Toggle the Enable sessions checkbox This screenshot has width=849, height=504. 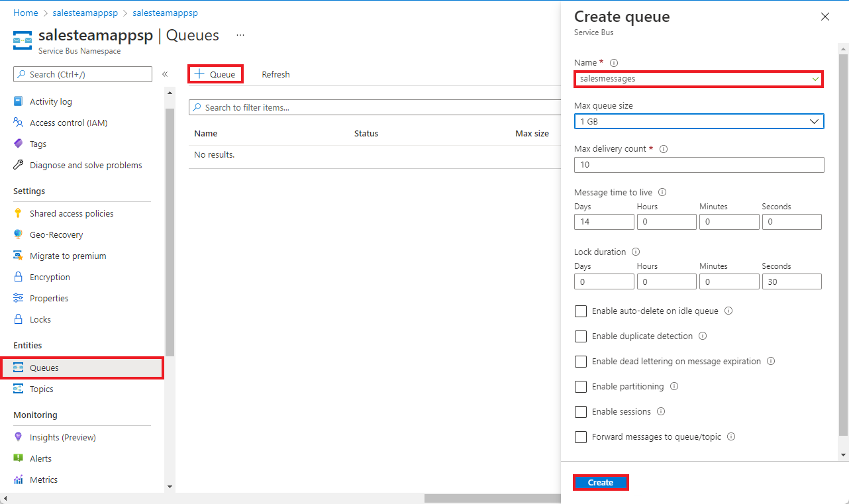581,412
